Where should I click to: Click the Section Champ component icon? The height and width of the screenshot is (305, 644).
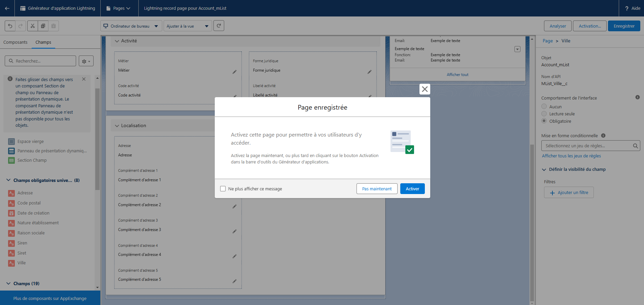tap(11, 160)
